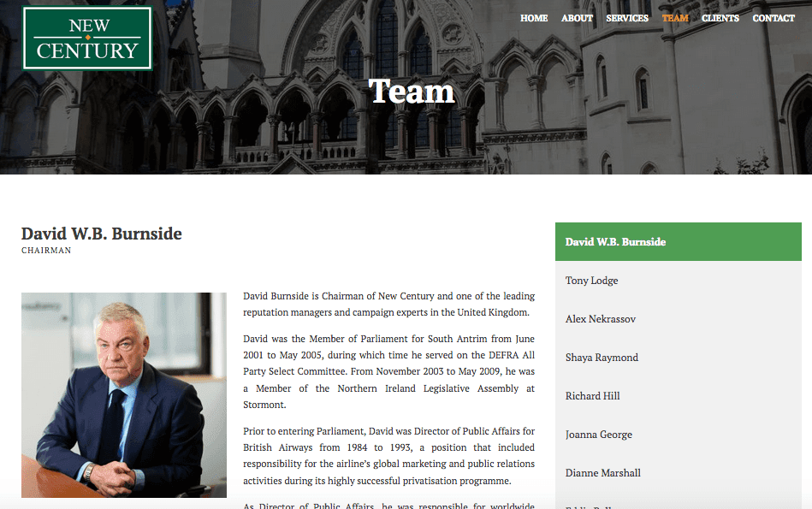Open the CLIENTS page
Image resolution: width=812 pixels, height=509 pixels.
tap(720, 18)
